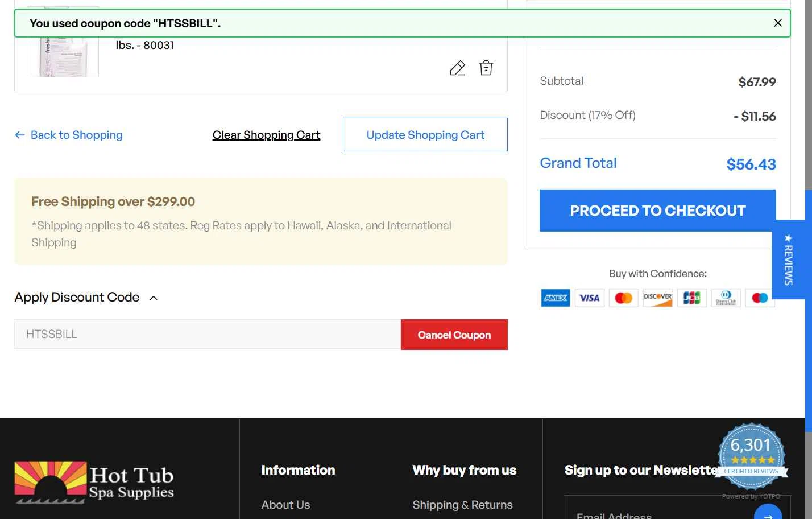The height and width of the screenshot is (519, 812).
Task: Click the Free Shipping over $299.00 heading
Action: coord(113,201)
